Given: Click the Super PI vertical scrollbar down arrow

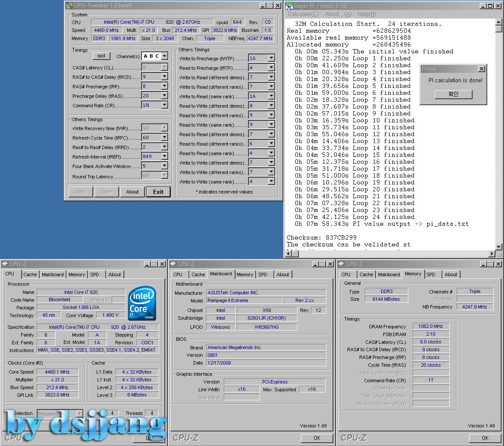Looking at the screenshot, I should (x=498, y=247).
